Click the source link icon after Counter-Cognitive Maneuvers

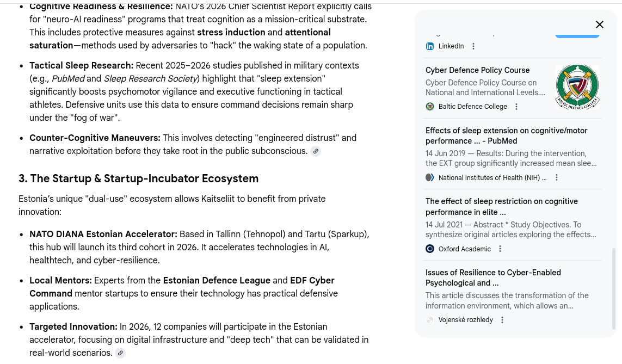pos(316,151)
